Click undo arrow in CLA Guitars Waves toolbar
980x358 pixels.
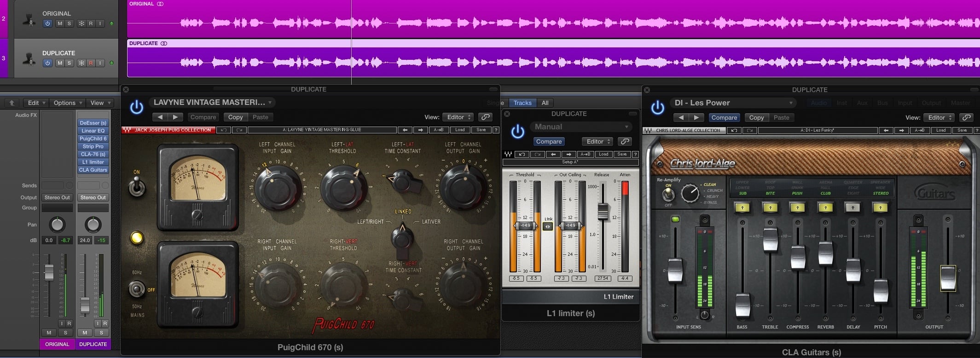click(734, 130)
